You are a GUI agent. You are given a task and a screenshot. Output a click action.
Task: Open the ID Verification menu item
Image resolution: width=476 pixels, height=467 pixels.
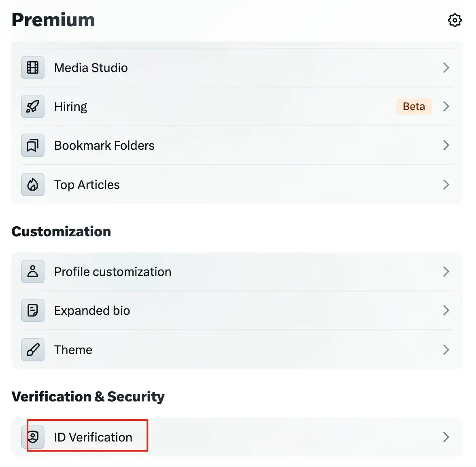[93, 437]
